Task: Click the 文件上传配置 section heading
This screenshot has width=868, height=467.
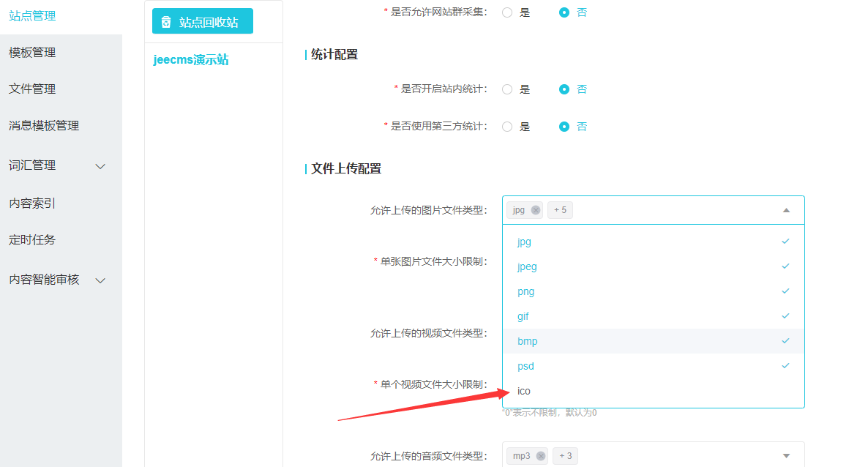Action: (x=346, y=168)
